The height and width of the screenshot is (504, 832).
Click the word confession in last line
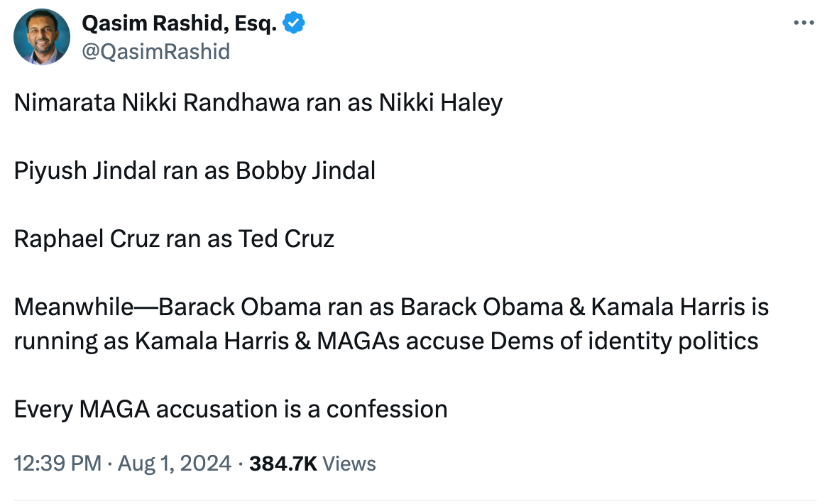[387, 409]
